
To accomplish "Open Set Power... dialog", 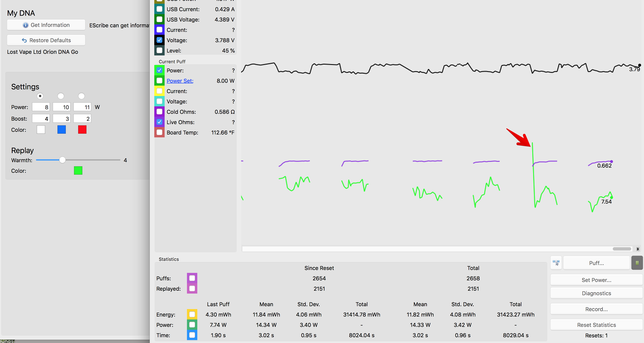I will 596,280.
